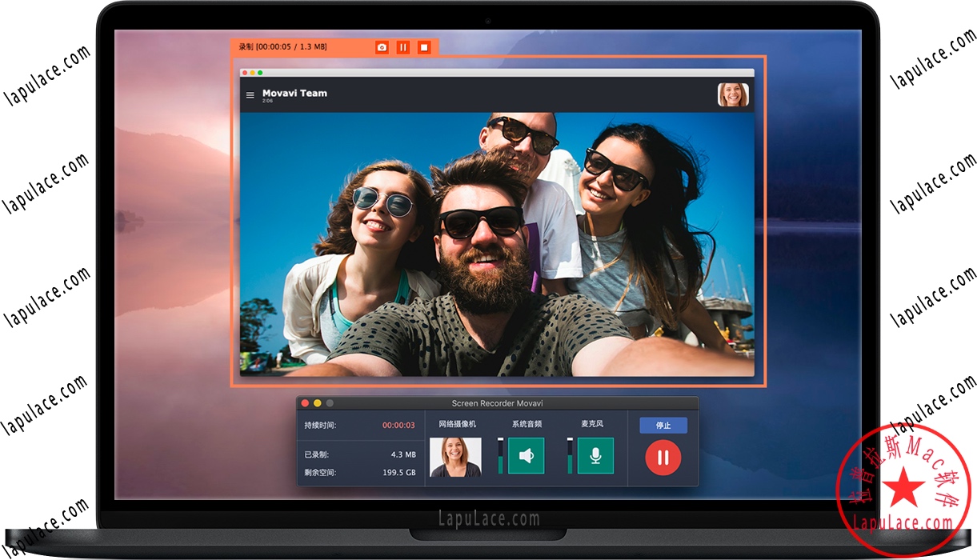Select the Movavi Team window title
The image size is (977, 560).
(x=295, y=93)
